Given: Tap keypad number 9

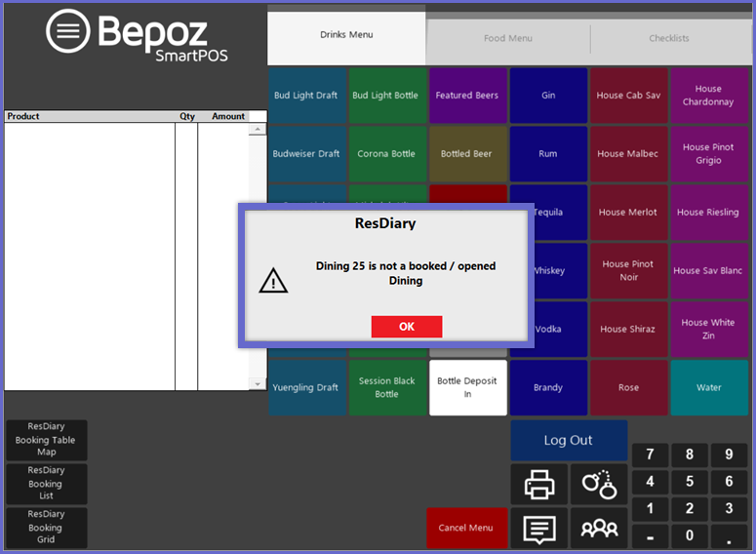Looking at the screenshot, I should pos(729,455).
